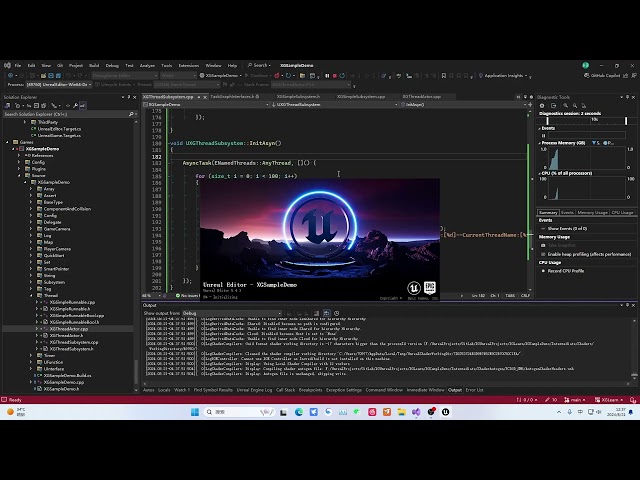Click the Diagnostic Tools zoom in icon
This screenshot has height=480, width=640.
click(x=566, y=106)
